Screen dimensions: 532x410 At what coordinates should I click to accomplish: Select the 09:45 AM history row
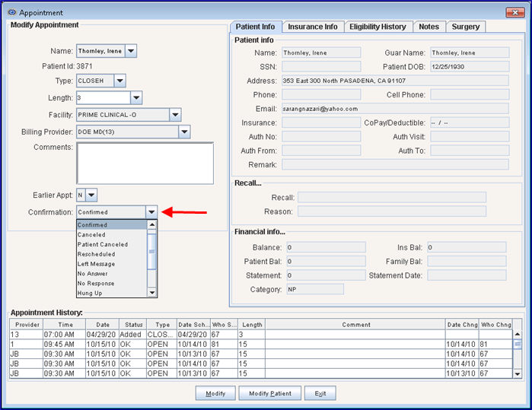tap(261, 345)
